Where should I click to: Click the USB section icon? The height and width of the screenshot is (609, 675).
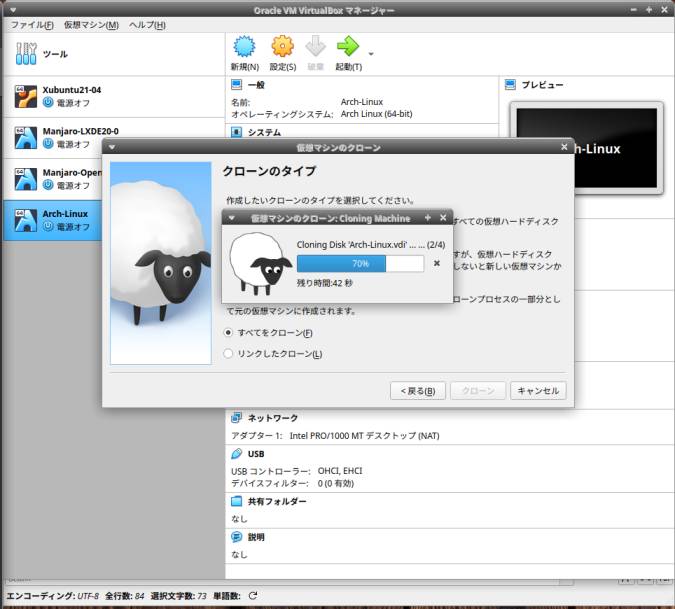[x=237, y=454]
